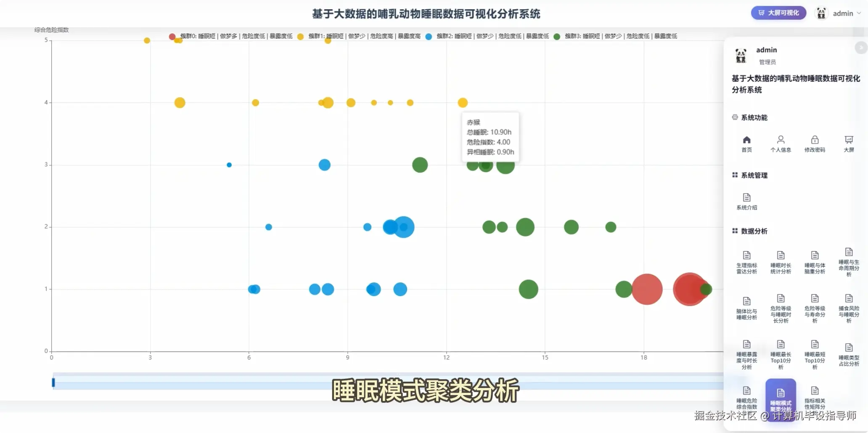Click the panda avatar in top bar
Screen dimensions: 868x433
821,13
